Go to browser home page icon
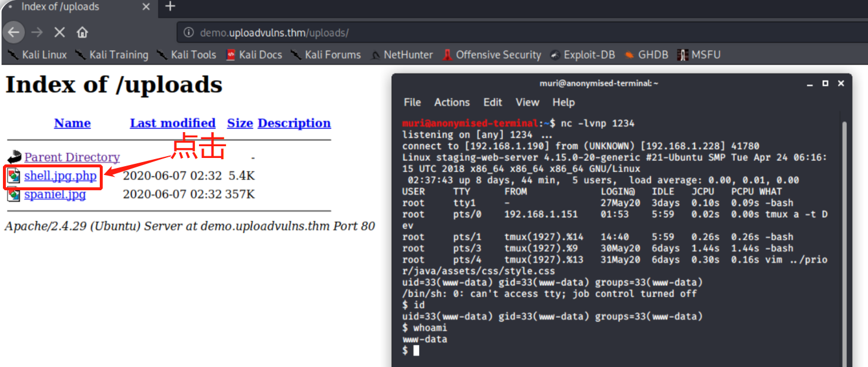The height and width of the screenshot is (367, 868). [82, 32]
